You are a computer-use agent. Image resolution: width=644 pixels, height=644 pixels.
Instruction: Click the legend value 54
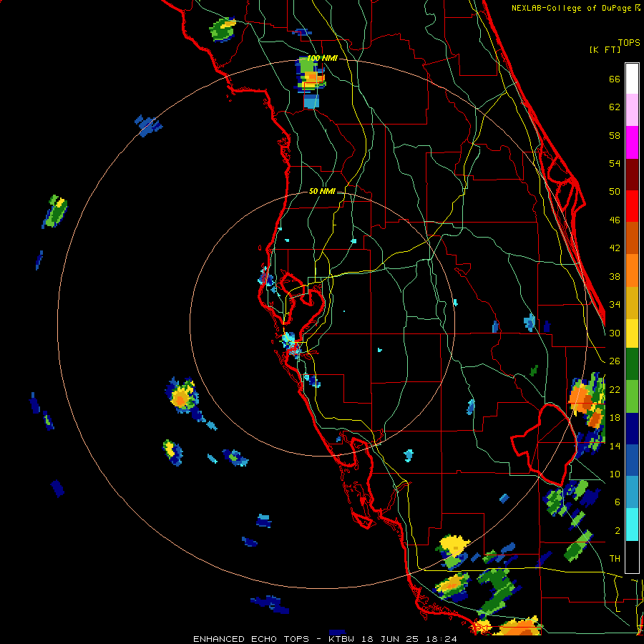click(615, 163)
